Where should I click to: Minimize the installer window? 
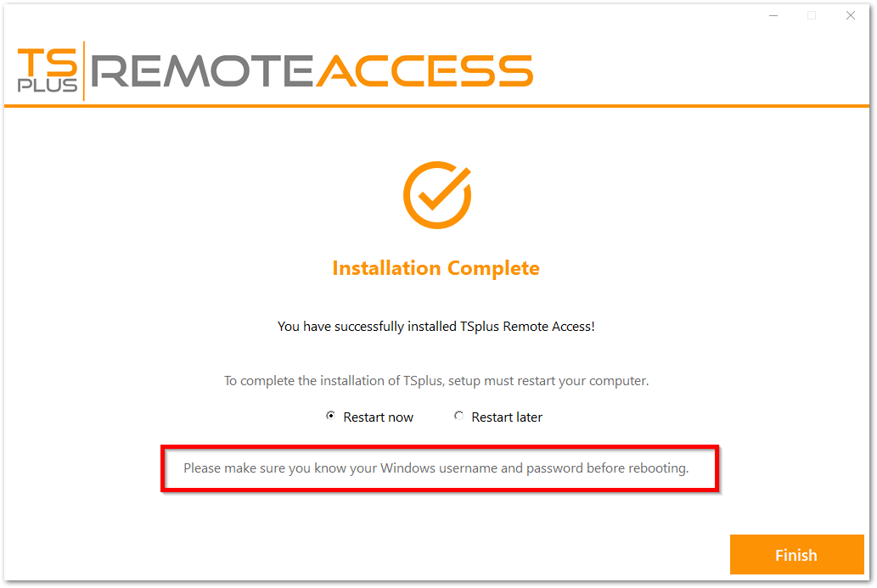click(x=773, y=15)
